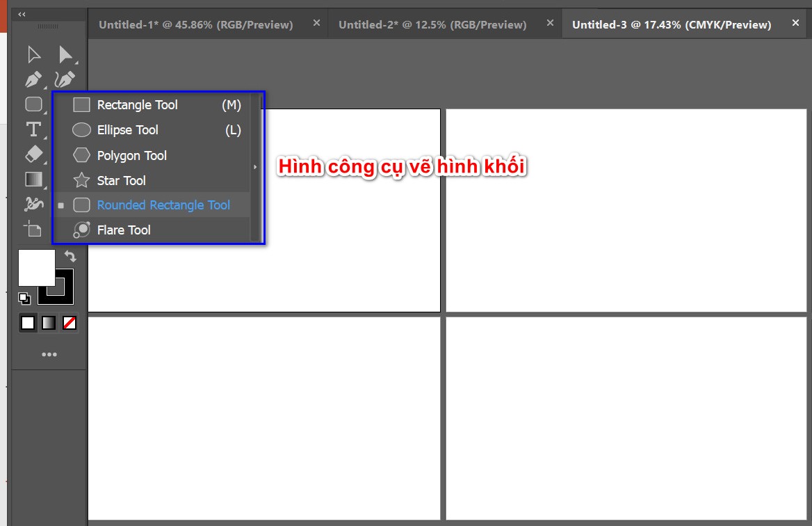The height and width of the screenshot is (526, 812).
Task: Choose the Gradient tool in toolbar
Action: pos(33,180)
